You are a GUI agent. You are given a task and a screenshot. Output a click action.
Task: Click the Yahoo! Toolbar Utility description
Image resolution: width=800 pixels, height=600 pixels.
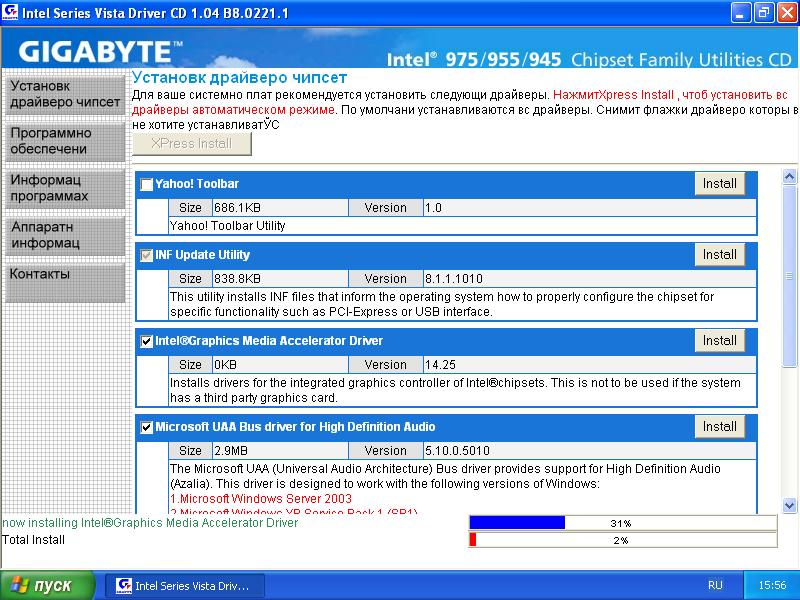pos(228,226)
